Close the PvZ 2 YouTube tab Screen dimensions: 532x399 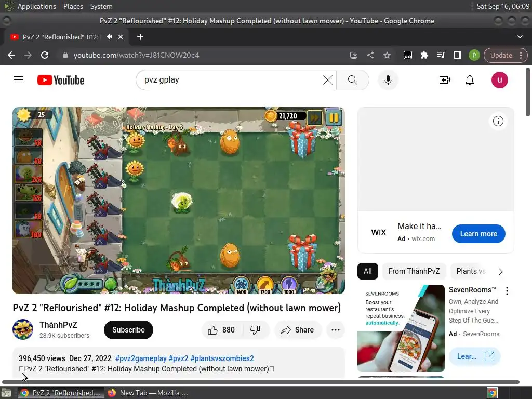(x=121, y=37)
